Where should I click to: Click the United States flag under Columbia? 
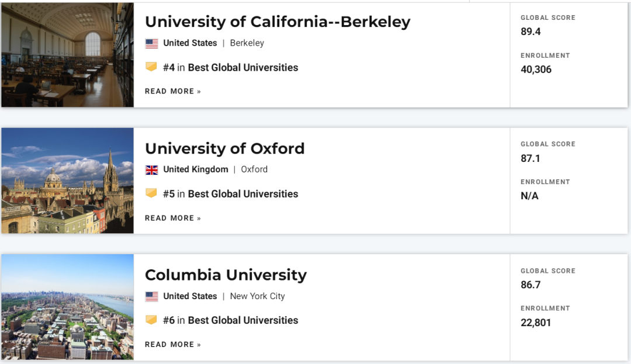pyautogui.click(x=152, y=296)
